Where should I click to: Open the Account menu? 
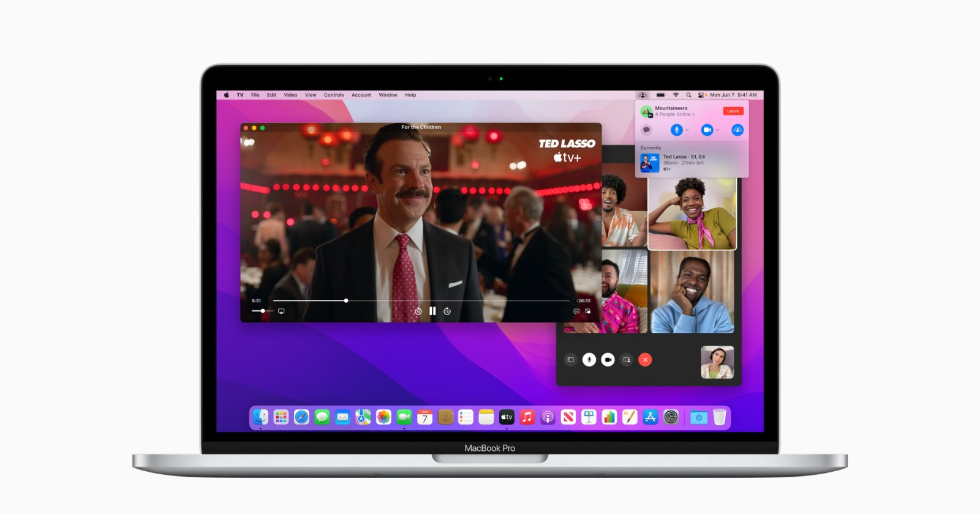coord(361,95)
